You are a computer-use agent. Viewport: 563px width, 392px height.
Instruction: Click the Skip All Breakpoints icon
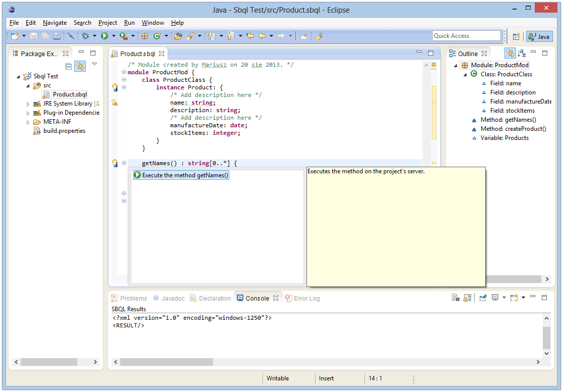click(x=71, y=36)
